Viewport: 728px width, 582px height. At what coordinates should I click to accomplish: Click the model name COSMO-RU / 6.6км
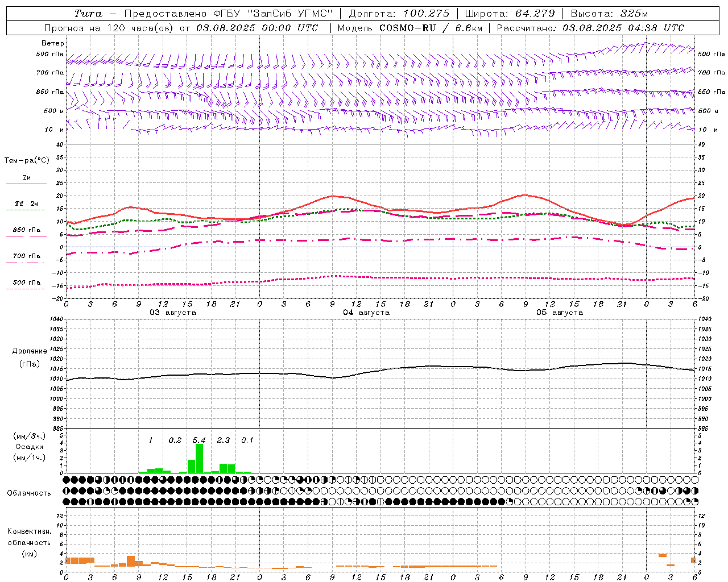point(431,28)
